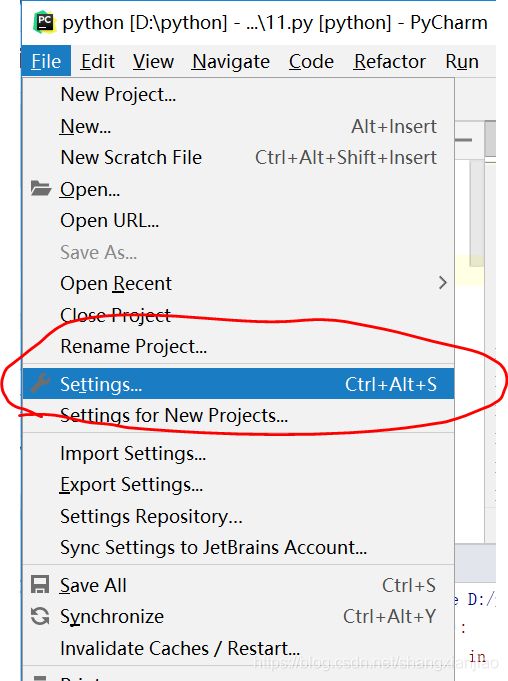This screenshot has height=681, width=508.
Task: Click the folder icon beside Open...
Action: point(41,188)
